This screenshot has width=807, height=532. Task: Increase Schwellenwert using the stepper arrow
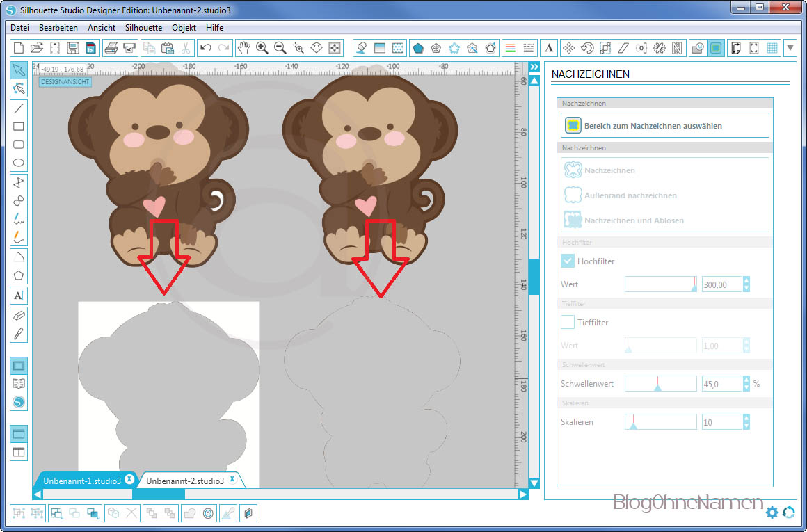coord(746,380)
